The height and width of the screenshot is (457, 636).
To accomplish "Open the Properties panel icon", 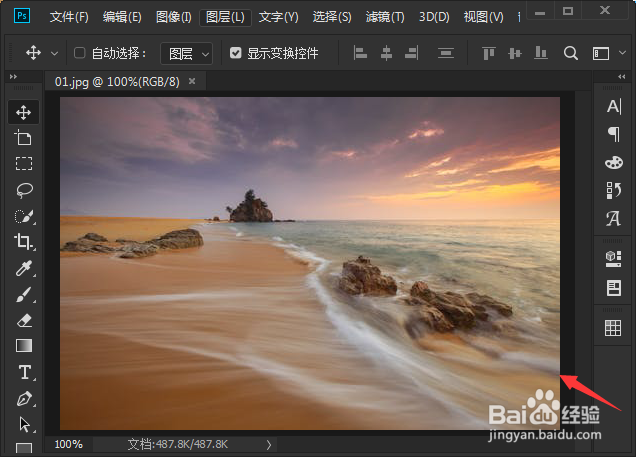I will (614, 288).
